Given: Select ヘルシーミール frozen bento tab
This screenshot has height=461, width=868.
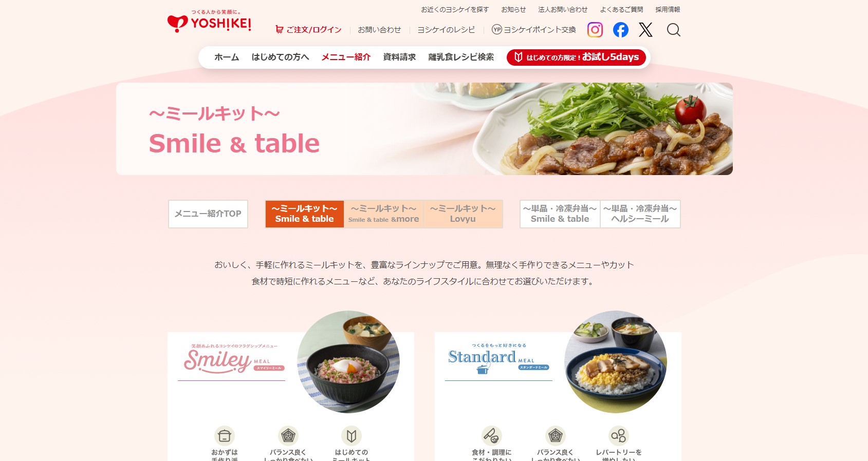Looking at the screenshot, I should (x=640, y=214).
